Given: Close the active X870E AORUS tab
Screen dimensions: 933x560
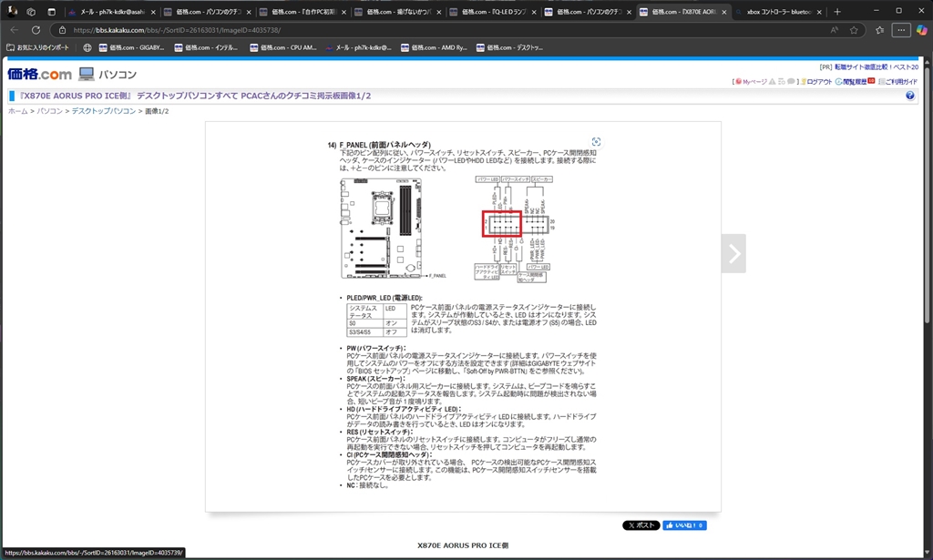Looking at the screenshot, I should click(x=724, y=12).
